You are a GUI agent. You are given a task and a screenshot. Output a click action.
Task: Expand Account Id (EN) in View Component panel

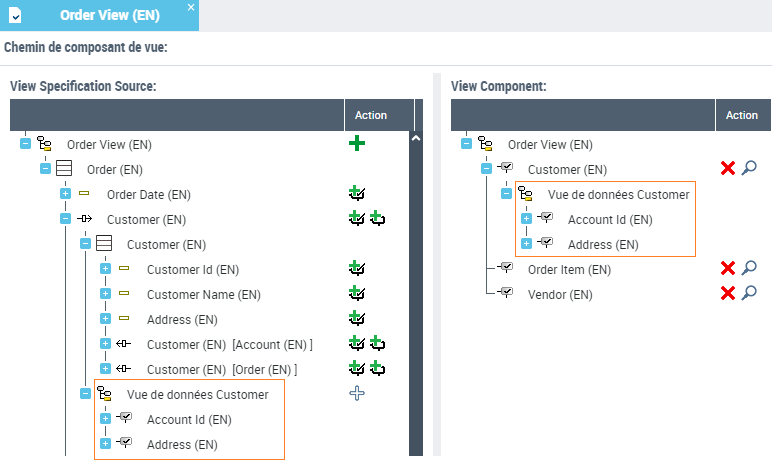coord(526,219)
